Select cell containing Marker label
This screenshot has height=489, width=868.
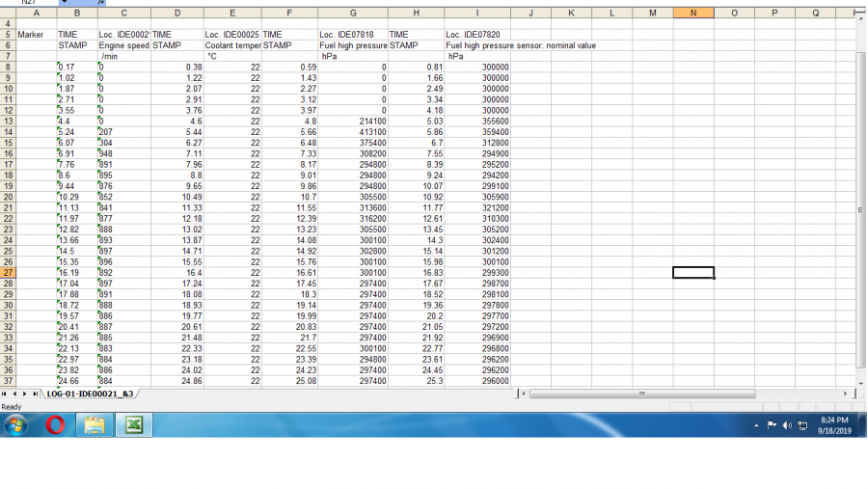36,35
